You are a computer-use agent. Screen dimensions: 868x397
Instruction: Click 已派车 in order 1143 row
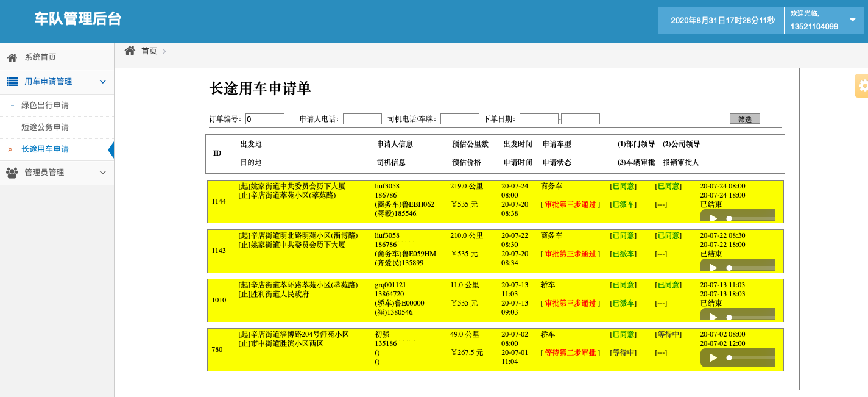click(623, 254)
